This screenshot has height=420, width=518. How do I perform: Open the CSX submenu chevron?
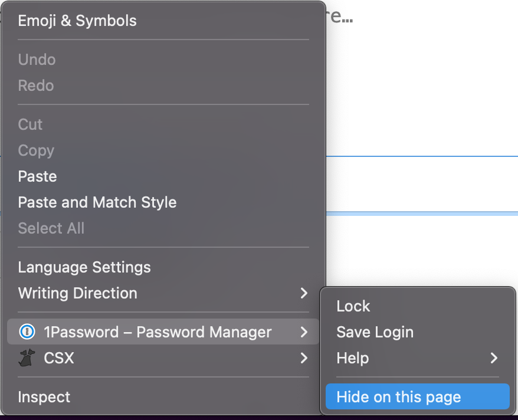coord(304,358)
